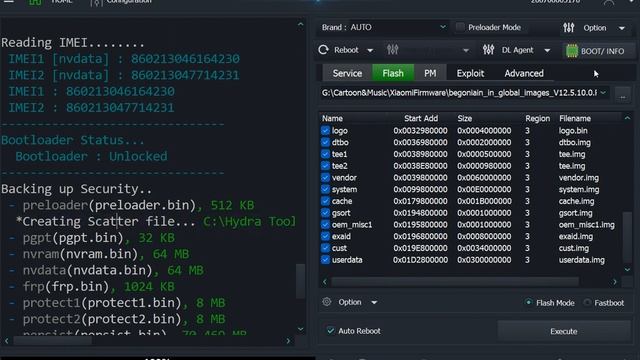Open the hamburger menu at top left
The width and height of the screenshot is (640, 360).
[9, 2]
